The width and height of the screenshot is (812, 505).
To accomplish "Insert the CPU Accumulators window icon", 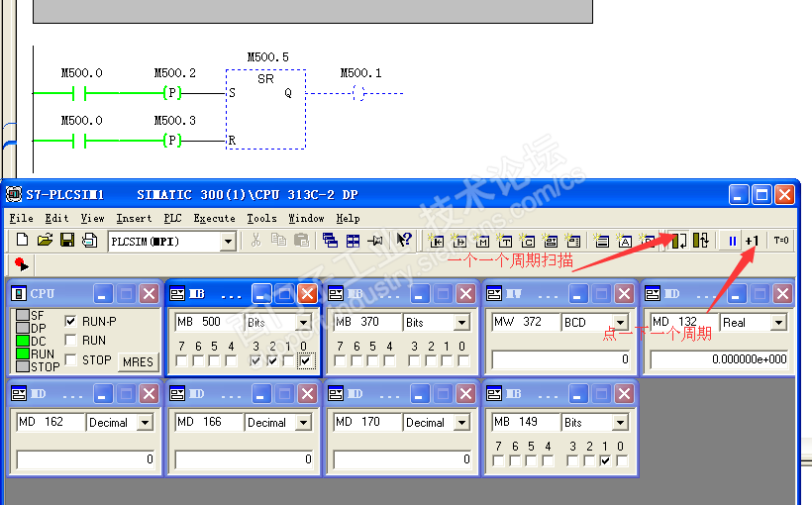I will coord(624,241).
